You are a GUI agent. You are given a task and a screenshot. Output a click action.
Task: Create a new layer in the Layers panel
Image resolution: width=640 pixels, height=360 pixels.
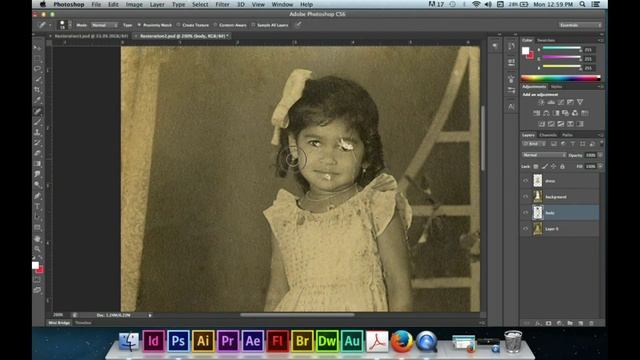[x=580, y=323]
